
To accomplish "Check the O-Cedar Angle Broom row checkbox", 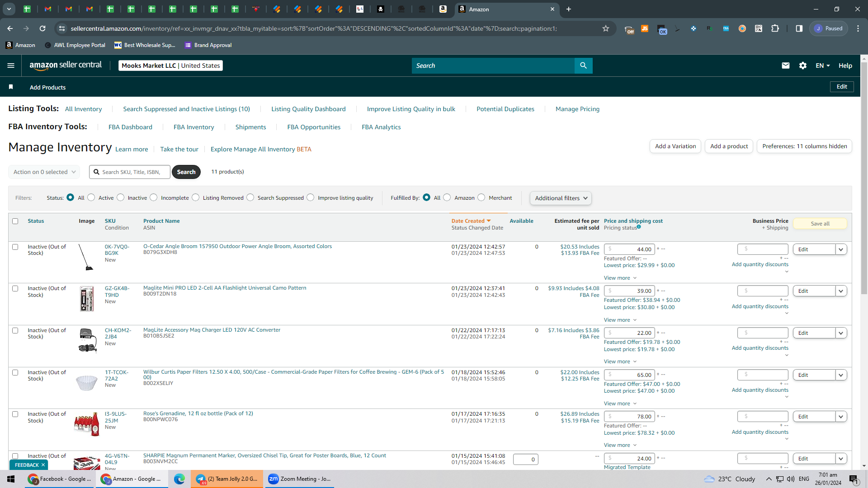I will [15, 247].
